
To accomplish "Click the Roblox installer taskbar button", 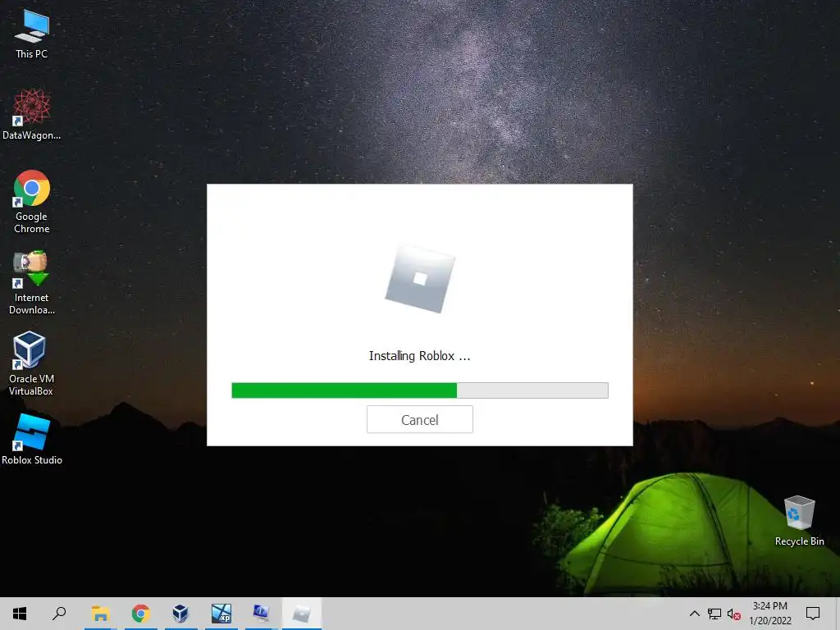I will pos(302,614).
